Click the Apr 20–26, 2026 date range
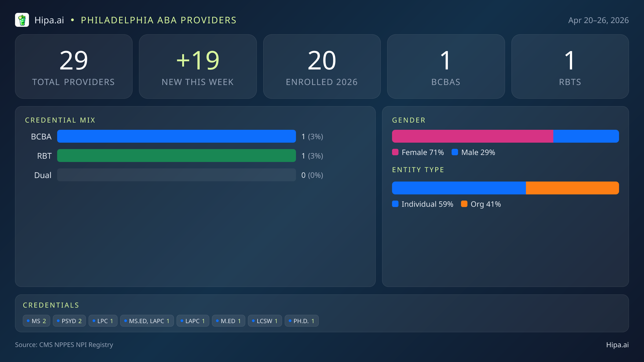 click(x=598, y=20)
